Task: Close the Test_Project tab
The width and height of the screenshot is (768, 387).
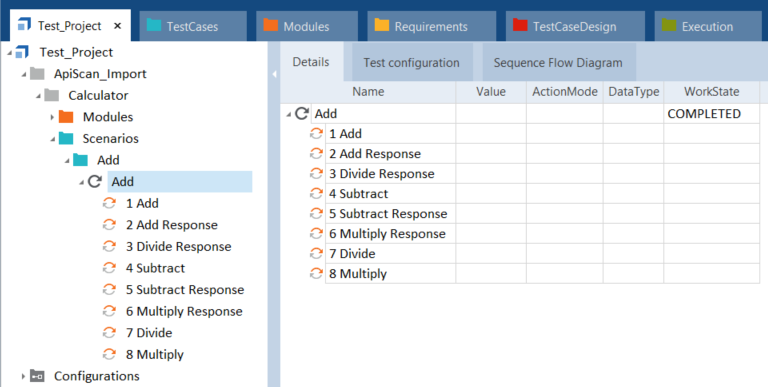Action: pos(118,26)
